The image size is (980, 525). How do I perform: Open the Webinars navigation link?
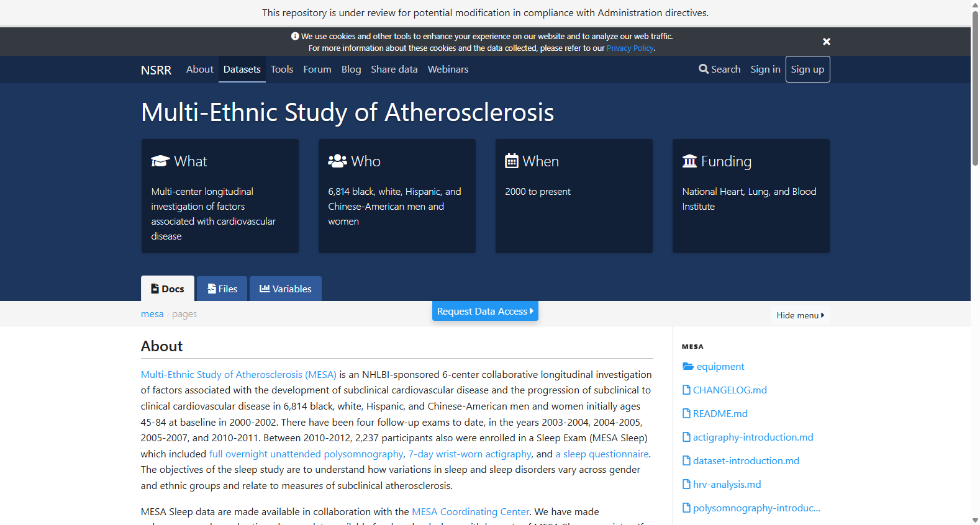coord(448,70)
